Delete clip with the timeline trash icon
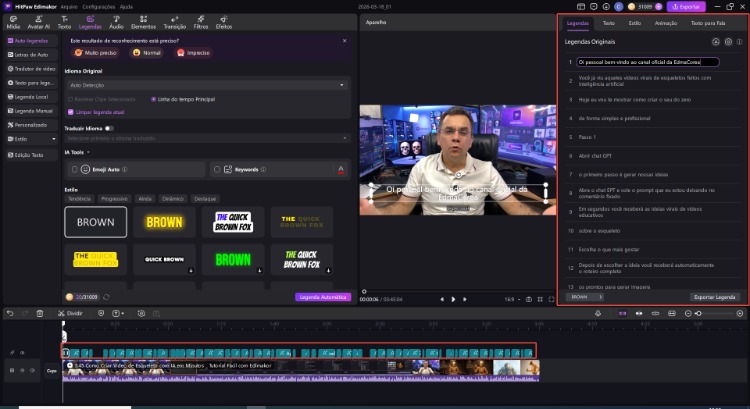 coord(39,314)
